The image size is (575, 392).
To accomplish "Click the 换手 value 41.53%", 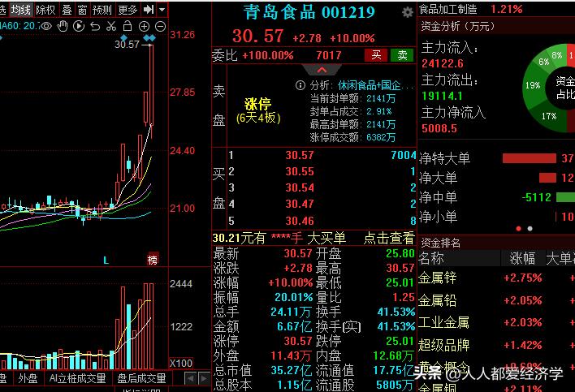I will (x=396, y=312).
